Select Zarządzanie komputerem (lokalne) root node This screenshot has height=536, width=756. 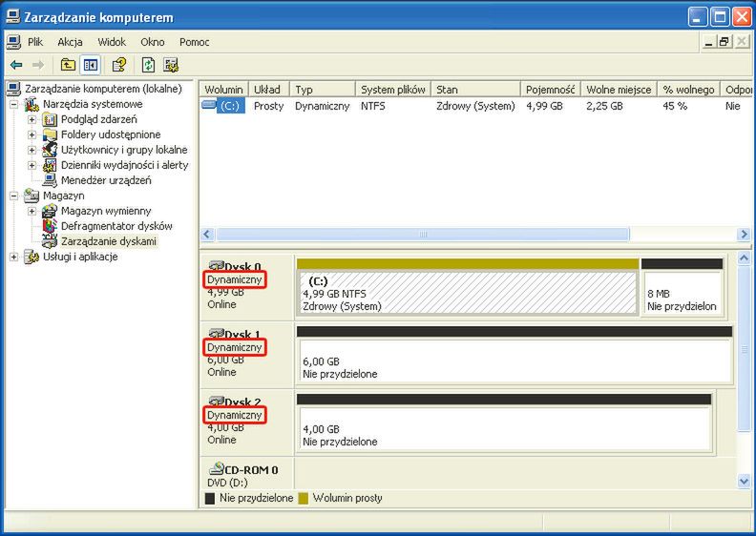point(103,89)
